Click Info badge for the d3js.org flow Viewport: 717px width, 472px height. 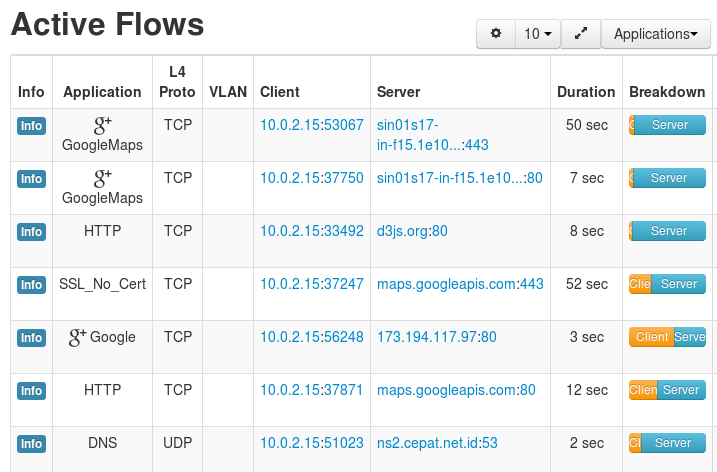[32, 232]
